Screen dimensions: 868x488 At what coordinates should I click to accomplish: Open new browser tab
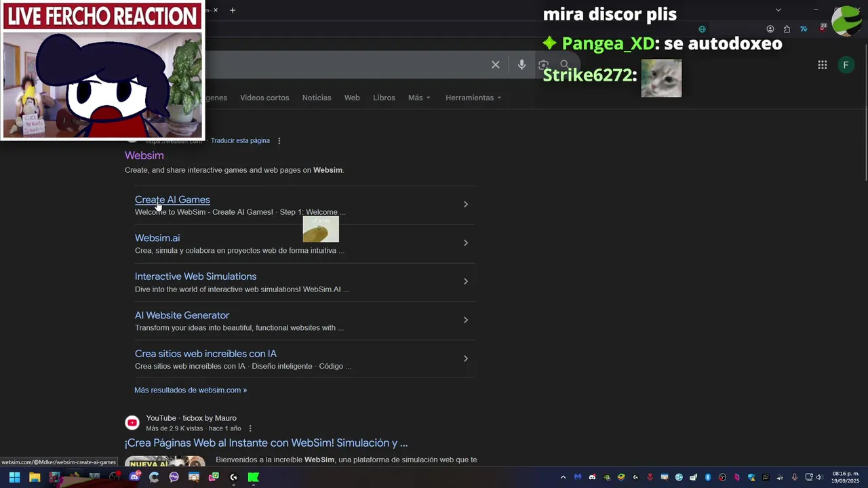pos(233,10)
